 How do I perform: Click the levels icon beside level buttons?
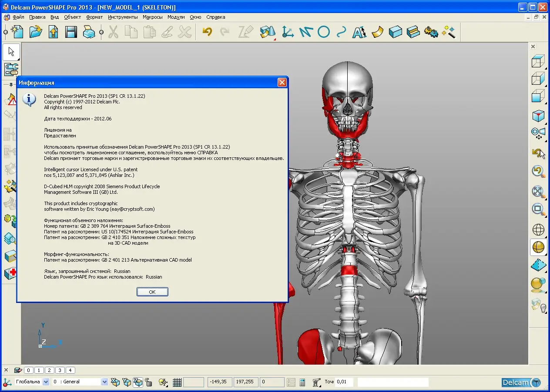(18, 370)
